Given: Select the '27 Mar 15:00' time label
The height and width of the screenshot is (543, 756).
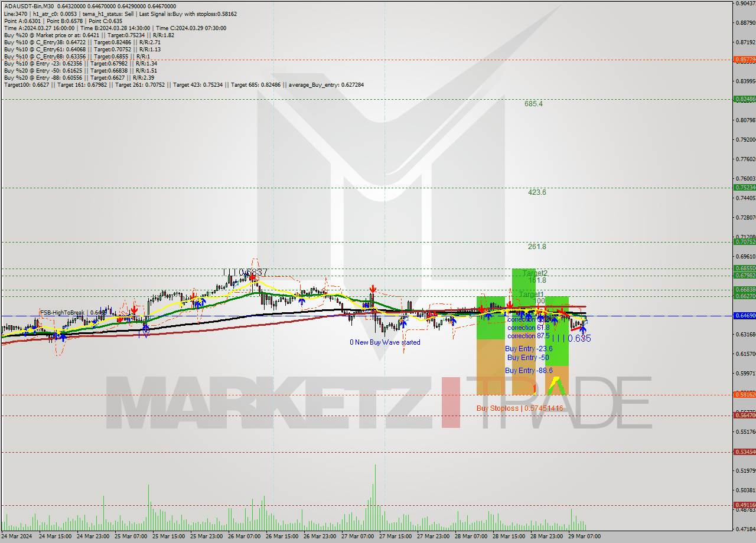Looking at the screenshot, I should [395, 537].
